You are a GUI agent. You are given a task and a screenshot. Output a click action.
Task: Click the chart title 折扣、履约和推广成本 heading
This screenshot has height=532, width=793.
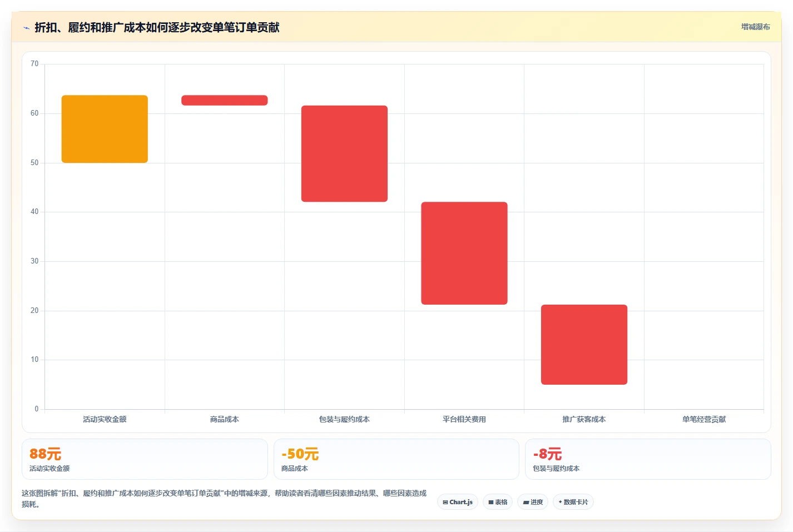[157, 28]
